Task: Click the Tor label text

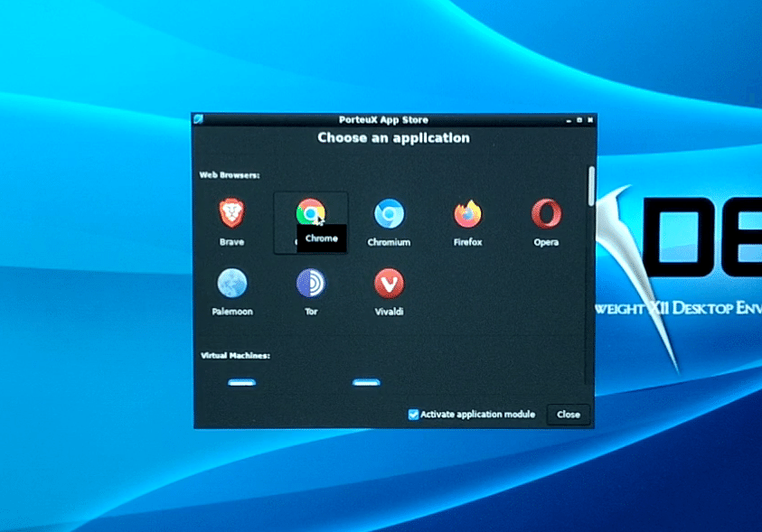Action: click(311, 312)
